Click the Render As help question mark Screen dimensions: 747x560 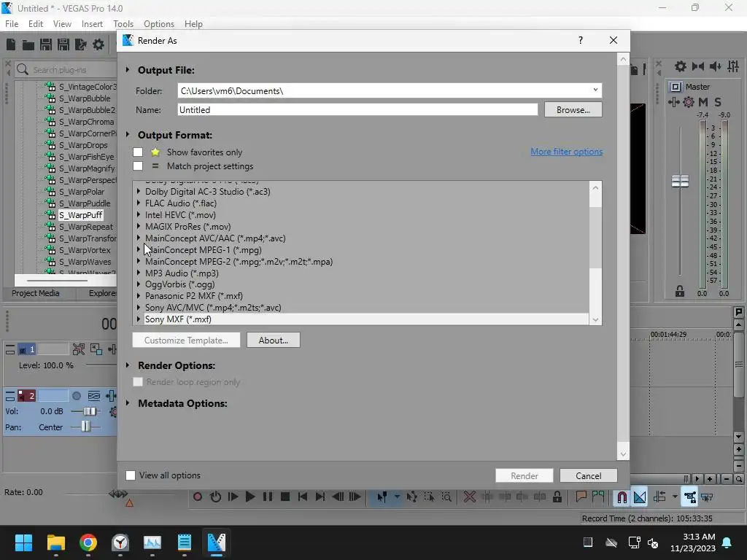(580, 41)
